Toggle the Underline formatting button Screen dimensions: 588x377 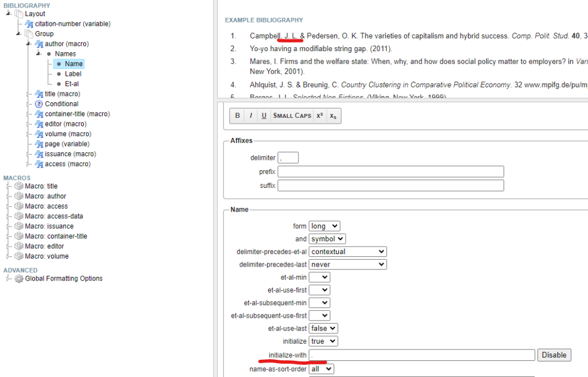click(x=264, y=116)
